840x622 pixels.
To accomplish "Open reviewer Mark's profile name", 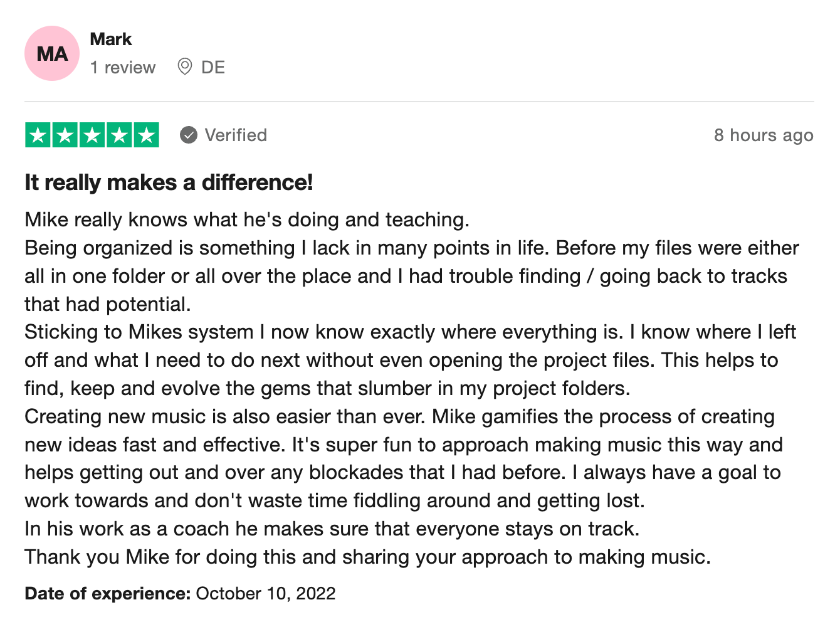I will pyautogui.click(x=111, y=40).
